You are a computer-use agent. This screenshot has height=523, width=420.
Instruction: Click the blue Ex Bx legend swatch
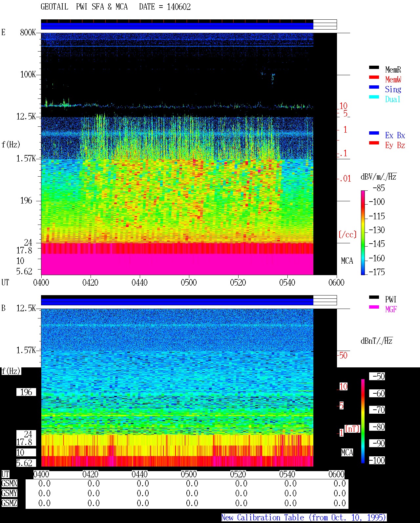(374, 133)
